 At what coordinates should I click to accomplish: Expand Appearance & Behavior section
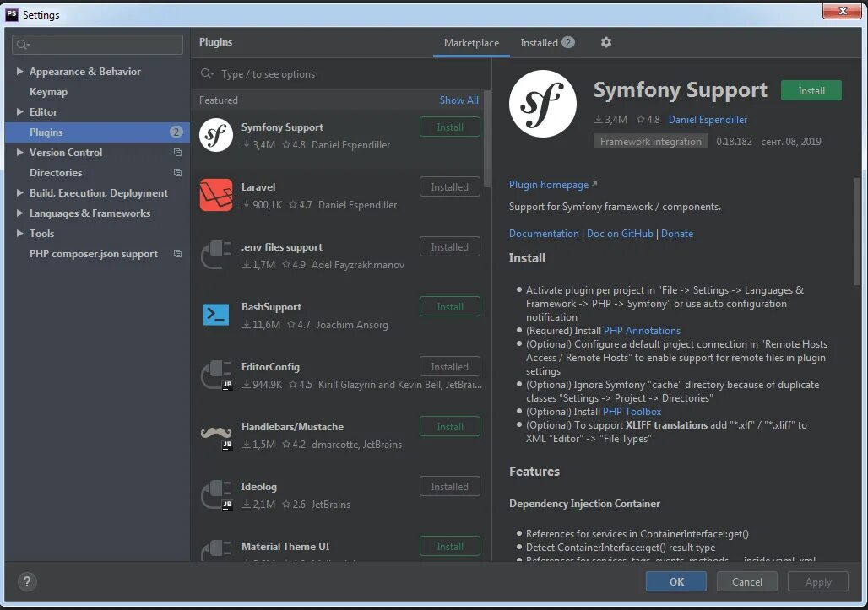pyautogui.click(x=20, y=72)
